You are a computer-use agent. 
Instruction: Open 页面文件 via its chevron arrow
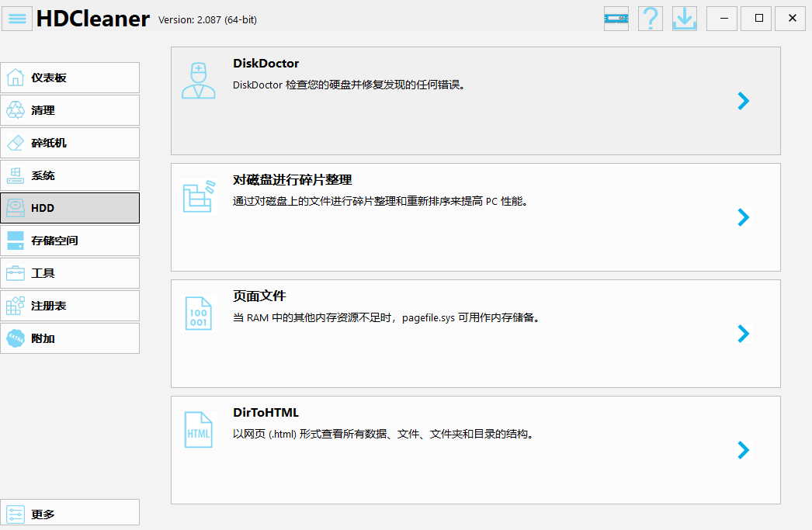[744, 334]
